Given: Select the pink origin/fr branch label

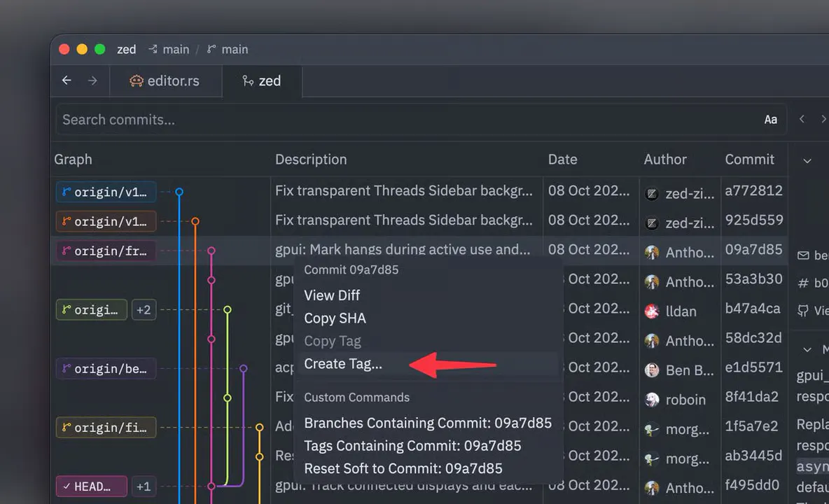Looking at the screenshot, I should [x=106, y=251].
